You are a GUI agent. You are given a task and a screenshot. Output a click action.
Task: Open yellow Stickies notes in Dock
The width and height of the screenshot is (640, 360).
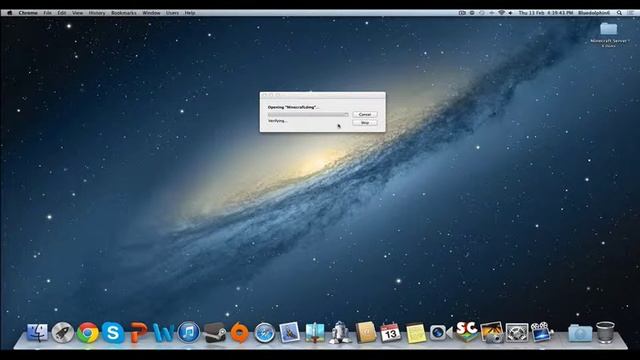coord(416,333)
